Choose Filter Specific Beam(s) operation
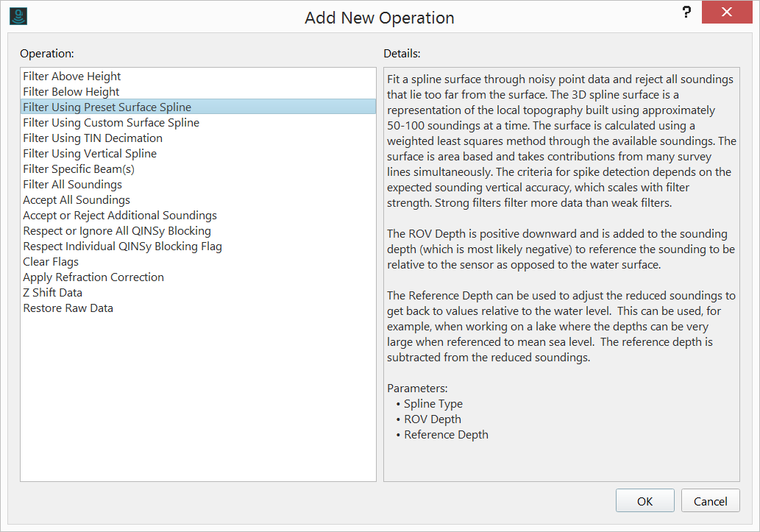Screen dimensions: 760x532 pyautogui.click(x=79, y=169)
